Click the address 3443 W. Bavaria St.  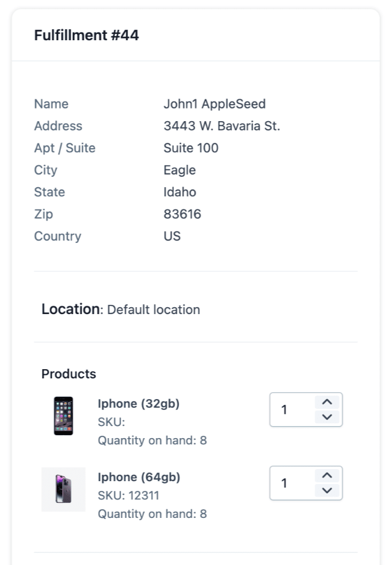tap(222, 126)
